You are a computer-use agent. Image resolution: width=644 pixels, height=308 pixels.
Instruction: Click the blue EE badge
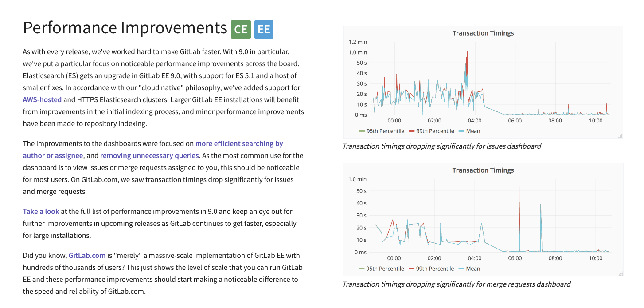click(x=264, y=29)
